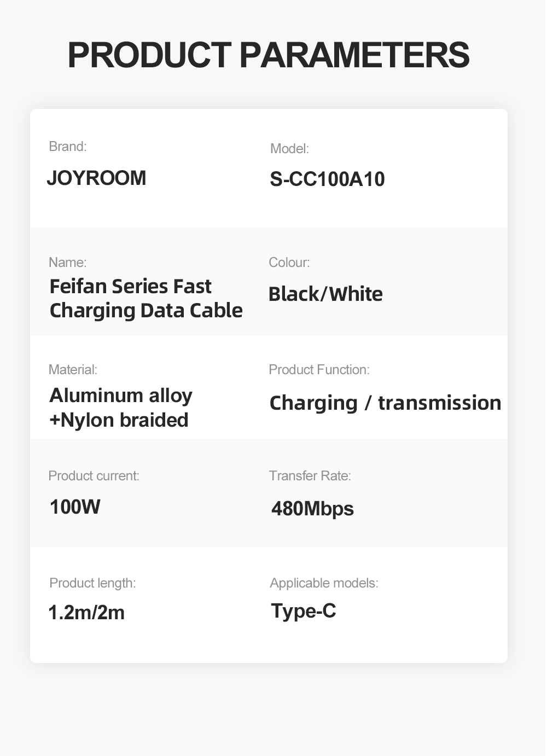This screenshot has width=547, height=756.
Task: Click the PRODUCT PARAMETERS heading
Action: coord(268,55)
